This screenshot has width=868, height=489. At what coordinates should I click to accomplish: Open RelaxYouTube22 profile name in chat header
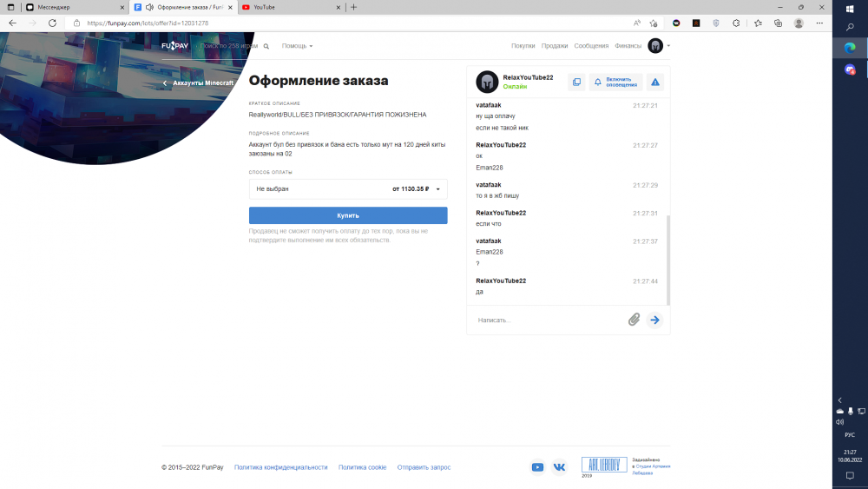point(528,77)
